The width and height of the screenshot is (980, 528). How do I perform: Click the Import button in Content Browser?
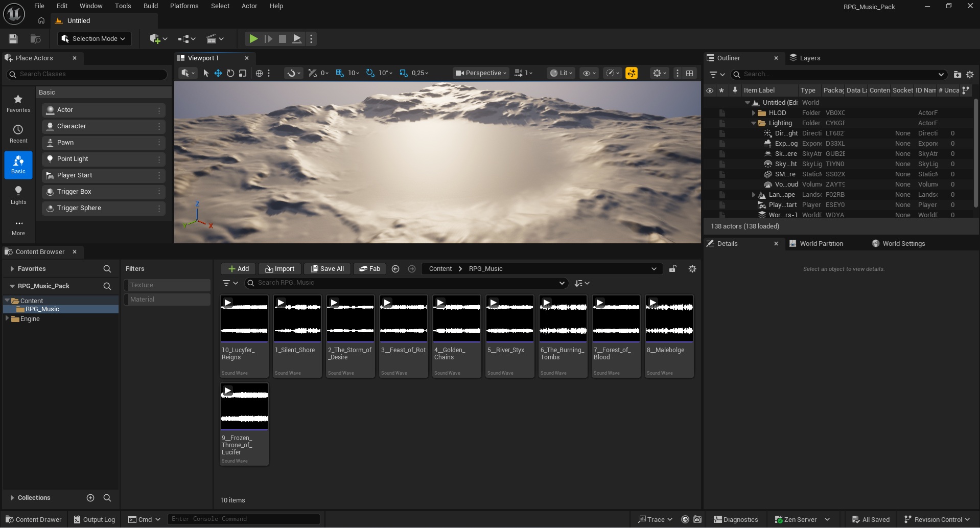[279, 269]
